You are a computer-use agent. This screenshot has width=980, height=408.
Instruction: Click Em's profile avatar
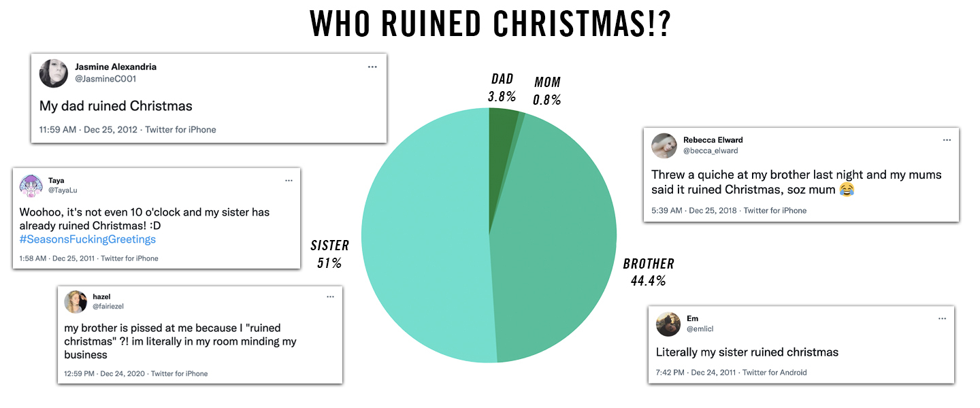668,324
